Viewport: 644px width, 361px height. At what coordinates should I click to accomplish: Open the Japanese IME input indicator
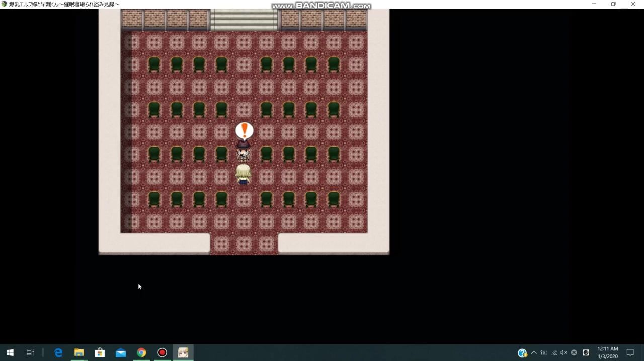[586, 352]
